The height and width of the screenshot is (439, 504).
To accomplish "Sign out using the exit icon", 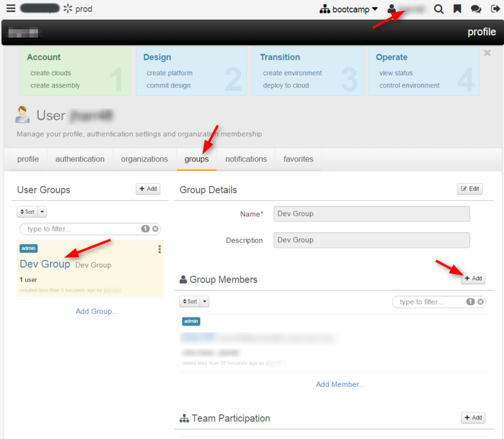I will coord(493,8).
